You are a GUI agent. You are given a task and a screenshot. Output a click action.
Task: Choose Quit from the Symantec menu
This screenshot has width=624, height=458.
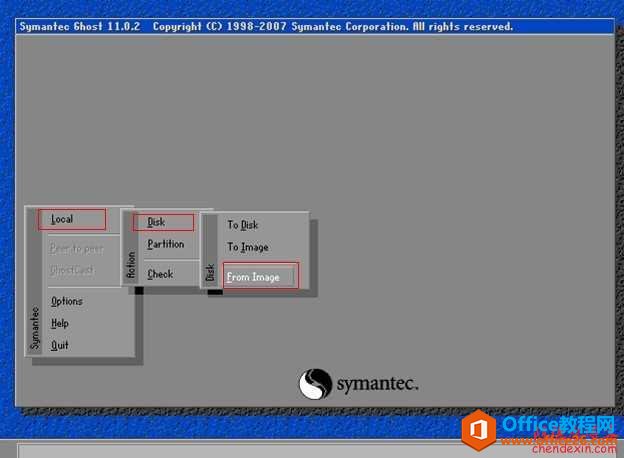click(59, 345)
